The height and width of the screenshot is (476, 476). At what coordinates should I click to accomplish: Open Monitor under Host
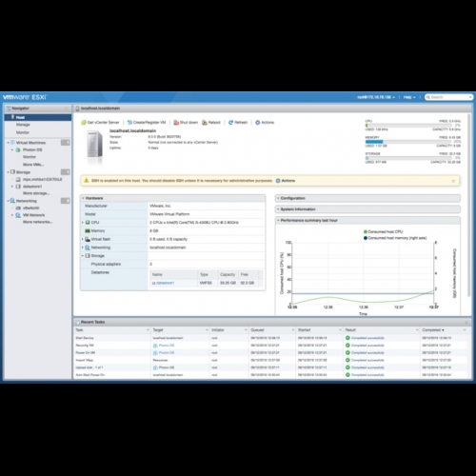point(23,132)
